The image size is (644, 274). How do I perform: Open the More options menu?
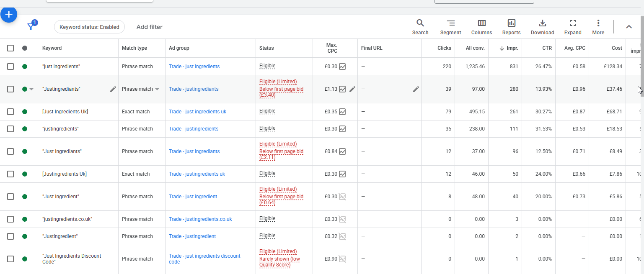click(x=598, y=27)
